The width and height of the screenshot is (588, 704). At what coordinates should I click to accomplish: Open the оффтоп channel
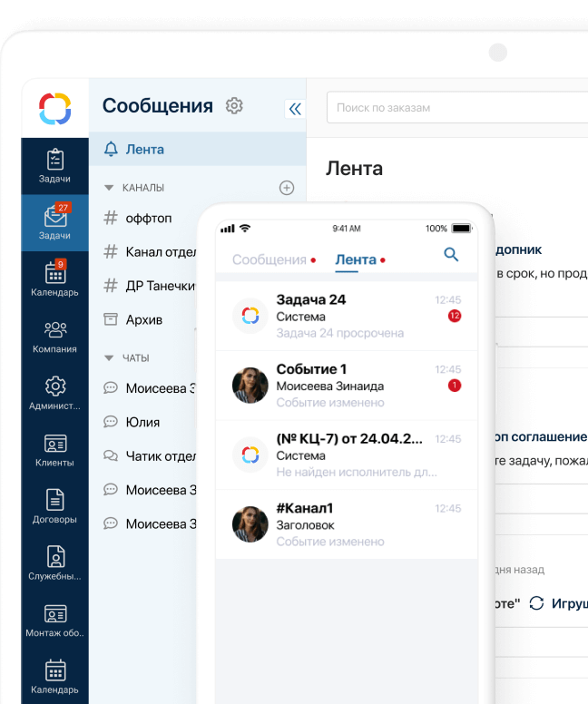tap(148, 219)
